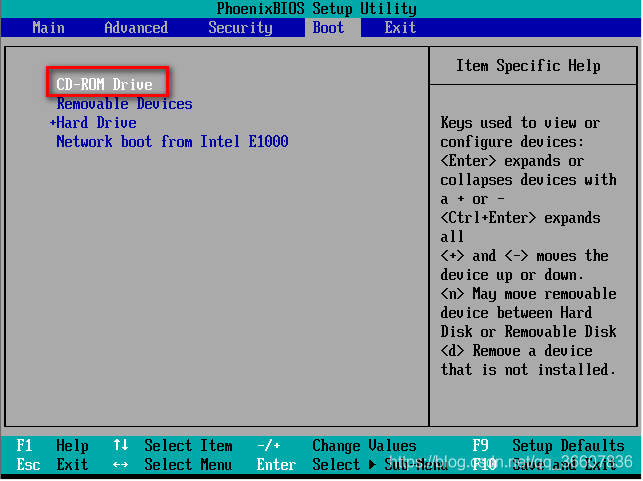Select the Boot tab
This screenshot has width=643, height=481.
328,28
